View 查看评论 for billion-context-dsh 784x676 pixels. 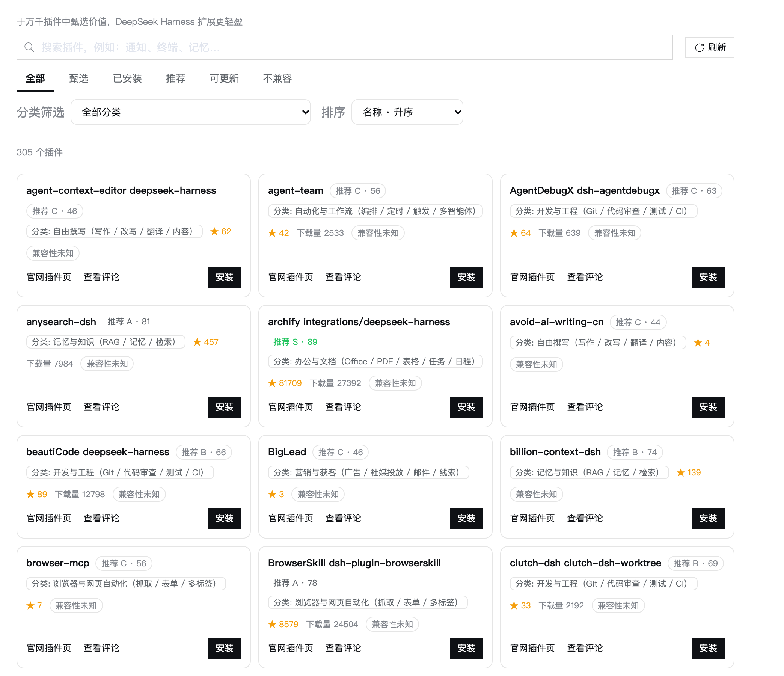585,518
